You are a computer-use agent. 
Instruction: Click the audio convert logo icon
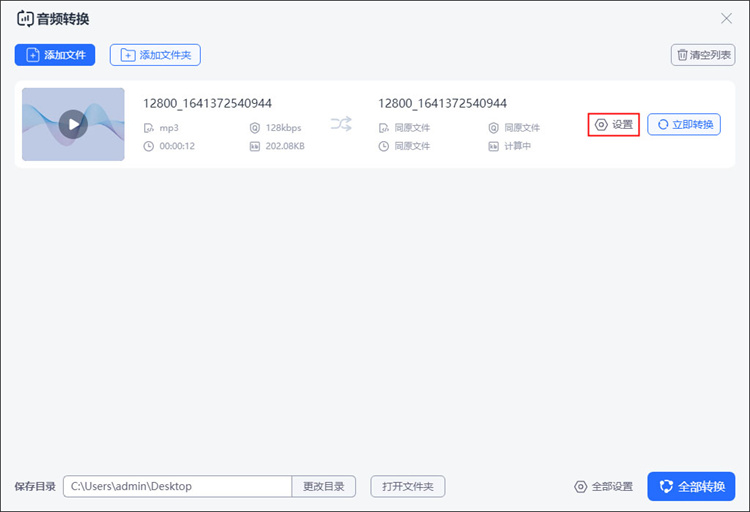click(x=25, y=19)
